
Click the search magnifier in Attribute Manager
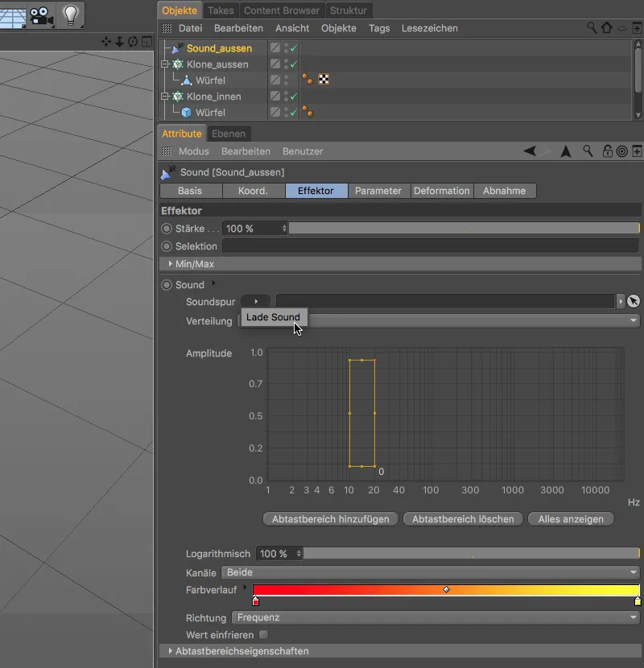coord(588,151)
